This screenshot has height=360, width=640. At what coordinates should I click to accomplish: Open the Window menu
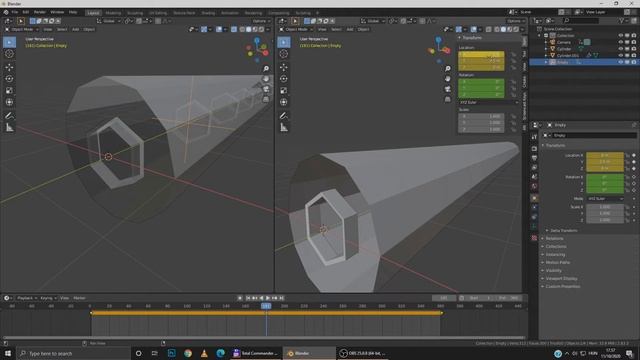[57, 12]
